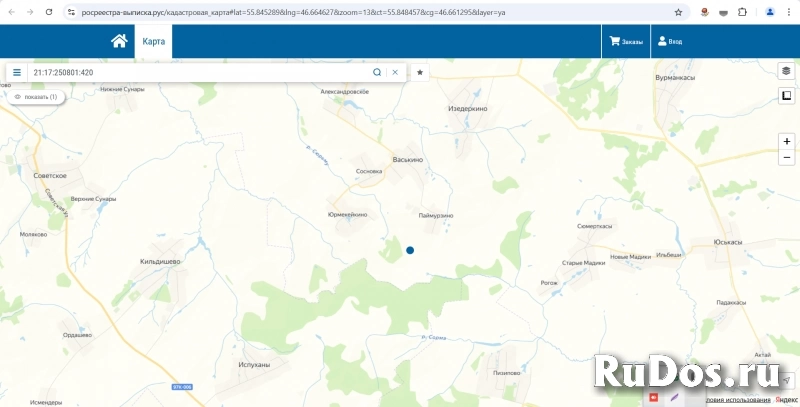Viewport: 800px width, 407px height.
Task: Open the hamburger menu beside search
Action: (x=17, y=72)
